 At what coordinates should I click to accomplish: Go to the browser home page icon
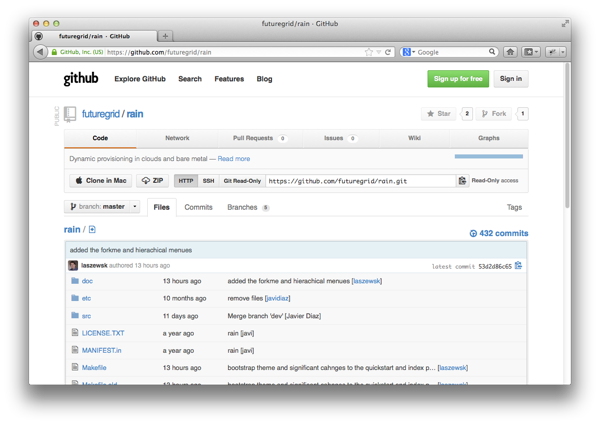point(510,52)
